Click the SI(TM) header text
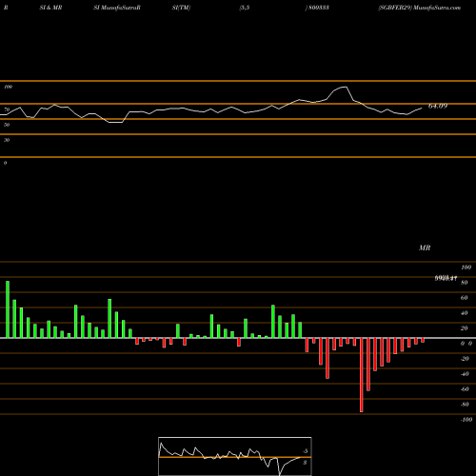This screenshot has height=476, width=476. 181,8
